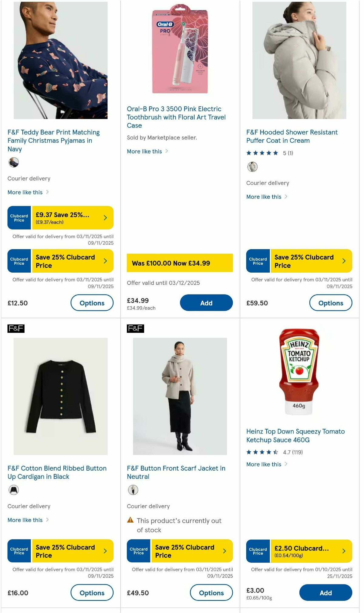Click the chevron on the scarf jacket Clubcard banner
The image size is (364, 613).
tap(224, 551)
